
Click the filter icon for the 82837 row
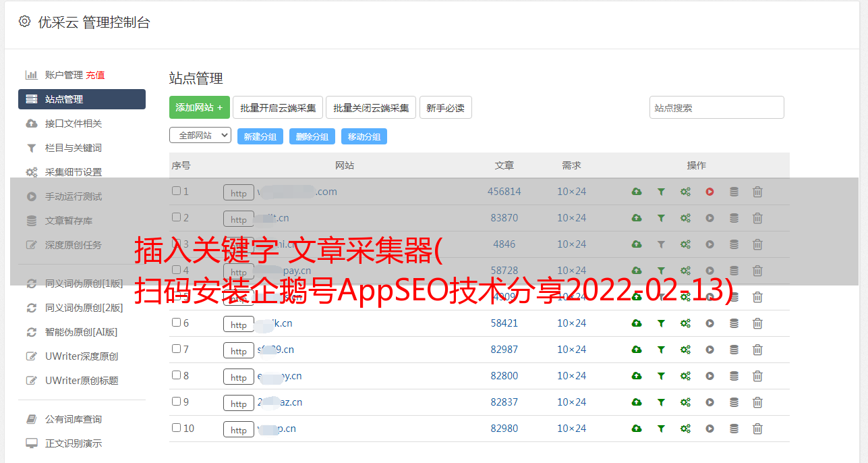[x=661, y=402]
